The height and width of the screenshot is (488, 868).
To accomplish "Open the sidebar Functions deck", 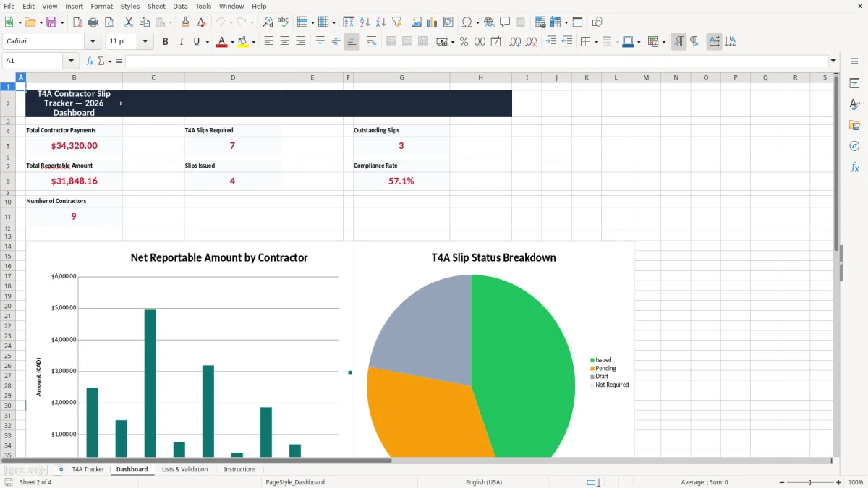I will click(x=854, y=167).
